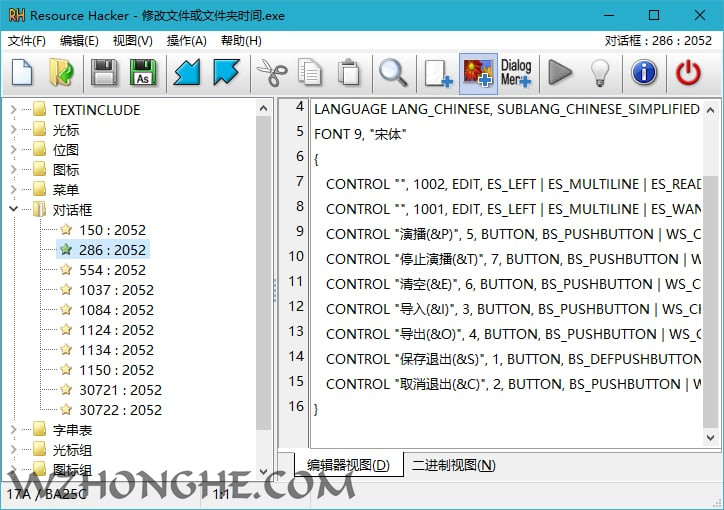Select dialog resource 554 : 2052
The image size is (724, 510).
click(x=112, y=270)
